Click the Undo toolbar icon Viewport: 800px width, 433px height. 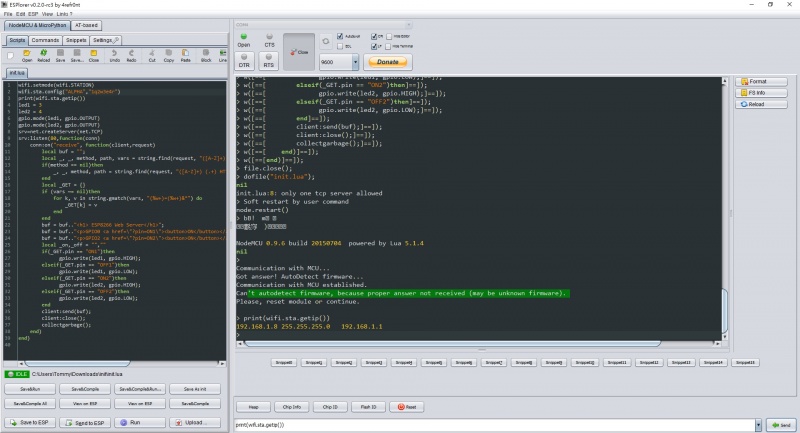coord(114,56)
